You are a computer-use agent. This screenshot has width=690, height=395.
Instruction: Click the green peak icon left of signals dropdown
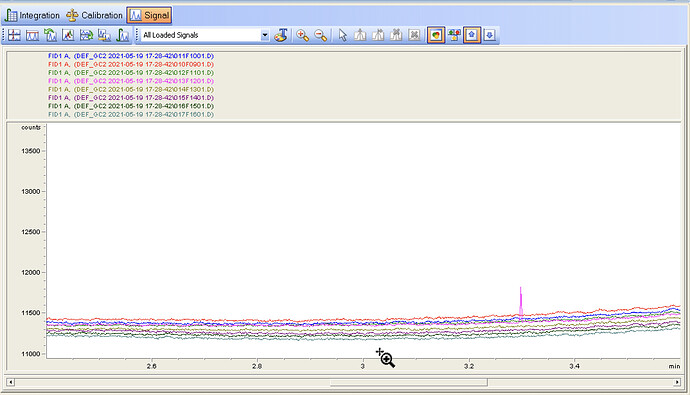[122, 35]
